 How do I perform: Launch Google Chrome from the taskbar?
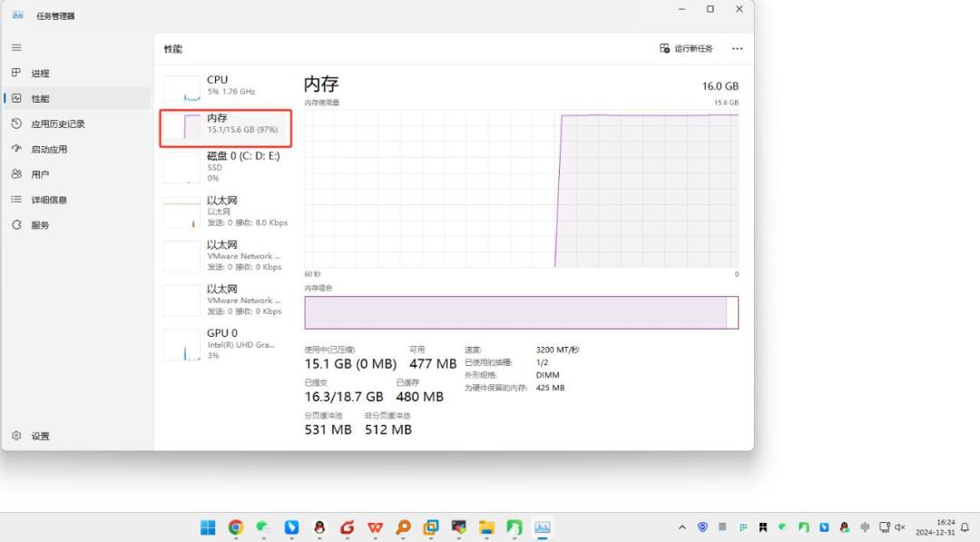click(236, 527)
